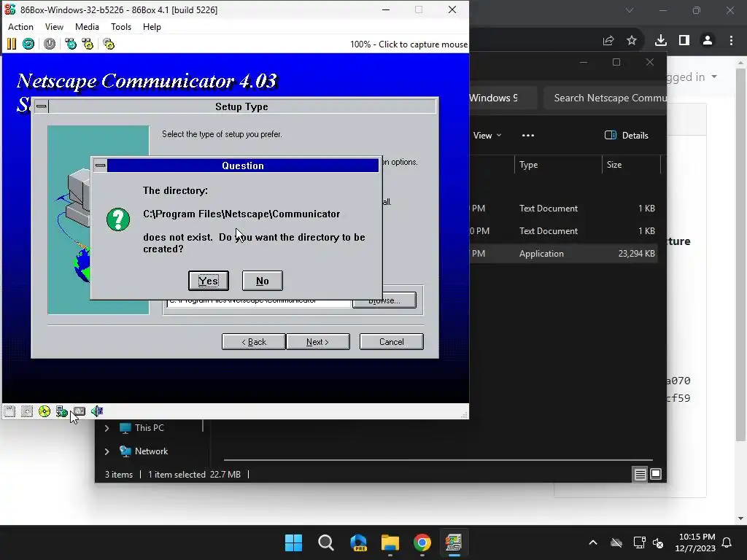This screenshot has width=747, height=560.
Task: Open the Chrome profile avatar
Action: pyautogui.click(x=708, y=41)
